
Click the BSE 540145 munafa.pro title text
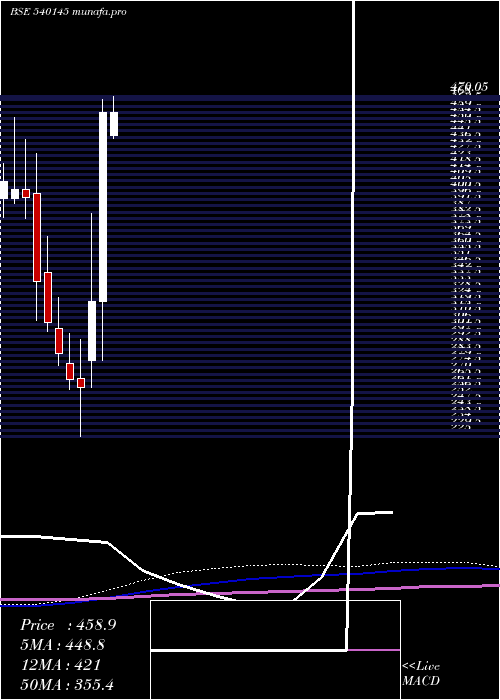[x=68, y=12]
